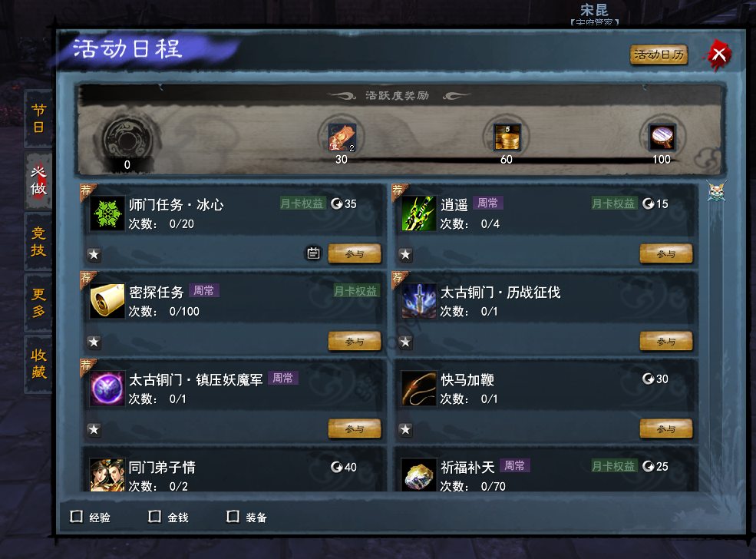Click the 师门任务·冰心 green snowflake icon
The width and height of the screenshot is (756, 559).
point(107,213)
